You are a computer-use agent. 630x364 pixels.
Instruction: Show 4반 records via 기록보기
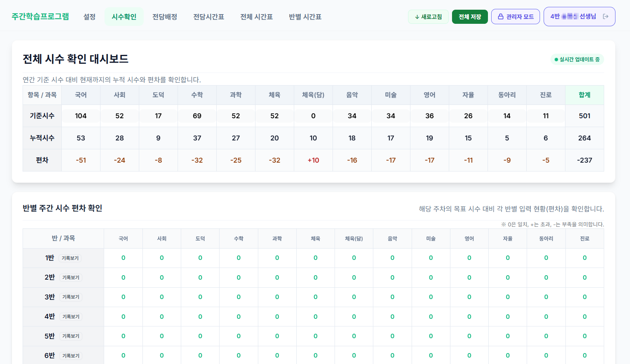[x=71, y=317]
